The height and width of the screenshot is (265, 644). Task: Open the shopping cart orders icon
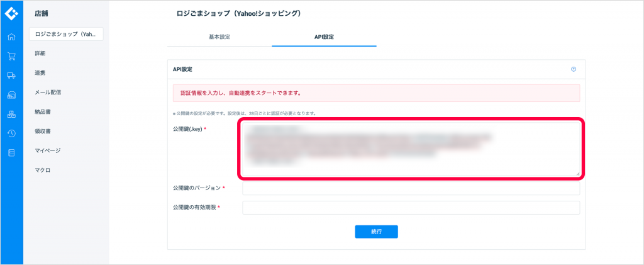11,57
